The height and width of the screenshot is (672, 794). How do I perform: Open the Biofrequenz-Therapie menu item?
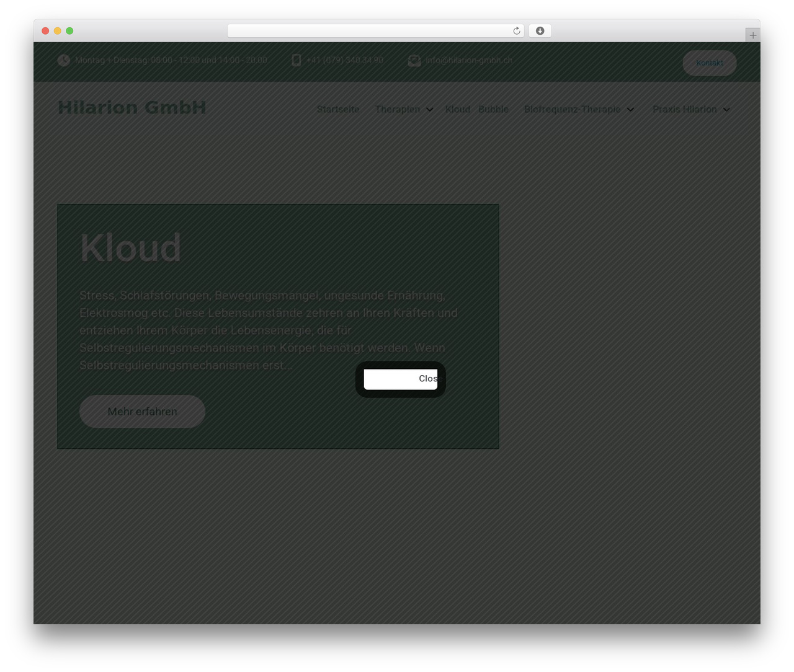pos(573,109)
